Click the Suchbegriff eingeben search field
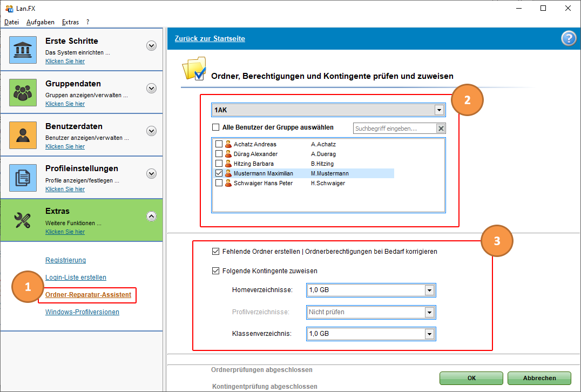The image size is (581, 392). coord(394,129)
